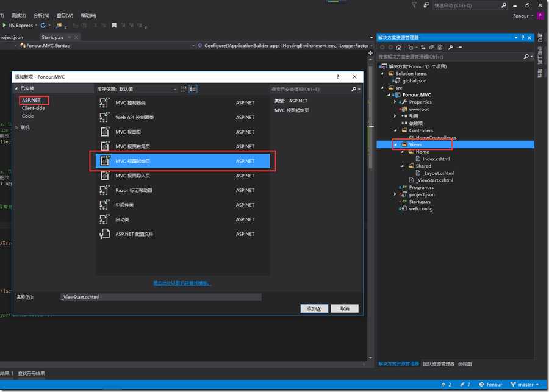Click the 名称 file name input field
The image size is (549, 392).
pos(160,297)
